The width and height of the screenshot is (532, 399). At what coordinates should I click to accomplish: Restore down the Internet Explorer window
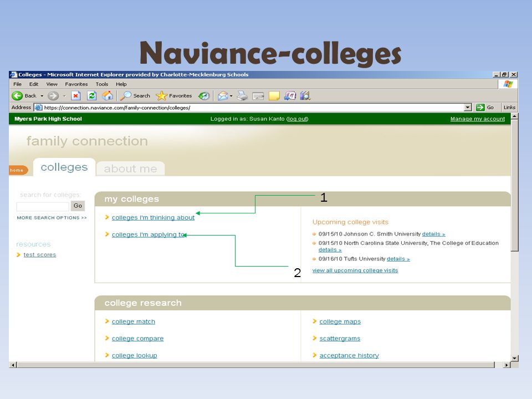click(505, 75)
